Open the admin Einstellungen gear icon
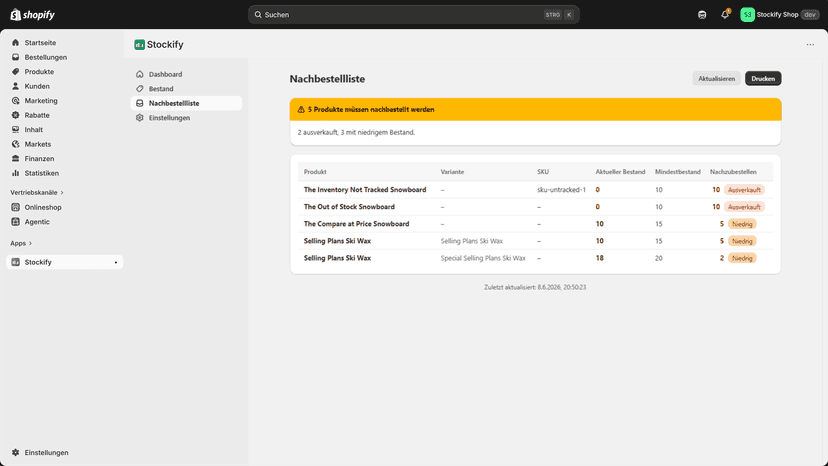This screenshot has height=466, width=828. pyautogui.click(x=15, y=453)
